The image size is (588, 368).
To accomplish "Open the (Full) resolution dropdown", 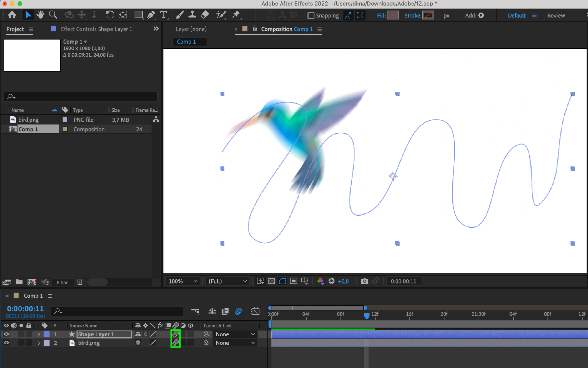I will coord(227,281).
